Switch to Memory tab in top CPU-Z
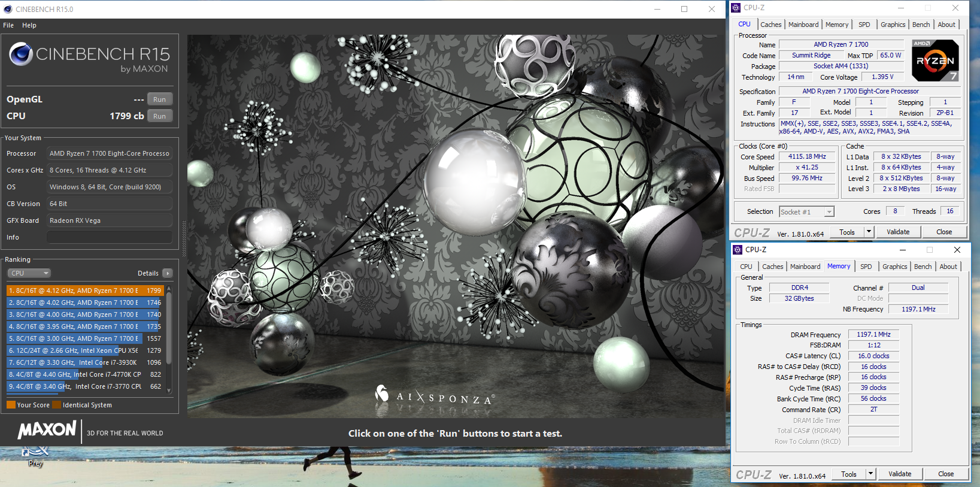 coord(837,25)
